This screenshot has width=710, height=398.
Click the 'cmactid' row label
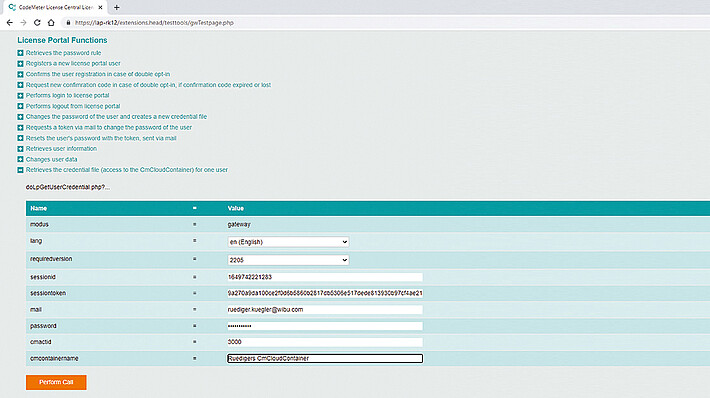click(x=40, y=342)
